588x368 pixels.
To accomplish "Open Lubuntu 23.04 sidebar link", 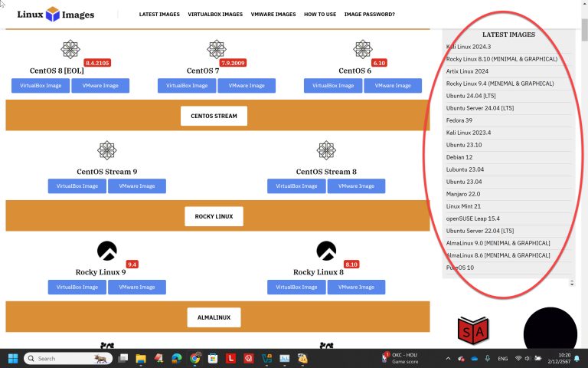I will pyautogui.click(x=465, y=169).
